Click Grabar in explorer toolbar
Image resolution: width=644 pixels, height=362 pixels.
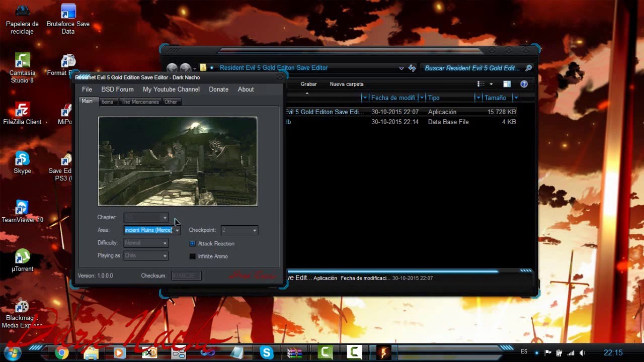point(309,84)
